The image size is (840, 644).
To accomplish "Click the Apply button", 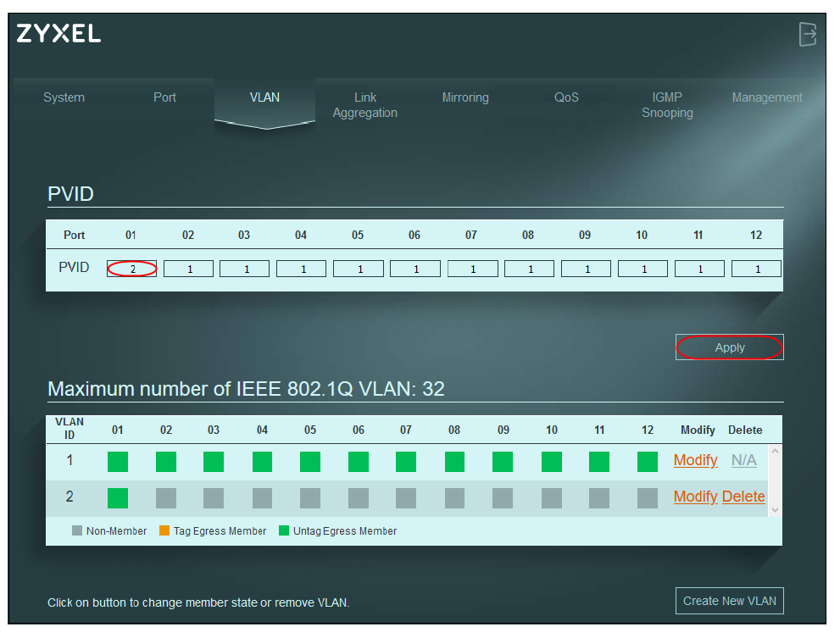I will click(730, 347).
